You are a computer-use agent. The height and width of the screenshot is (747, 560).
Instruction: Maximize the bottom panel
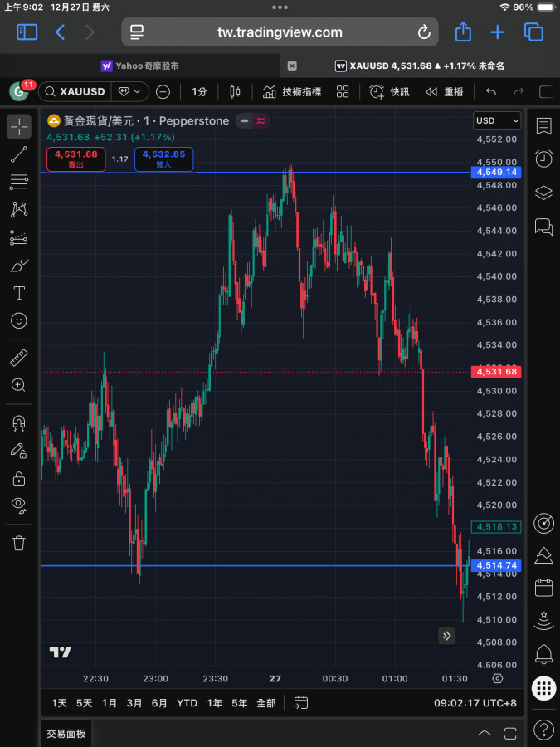510,733
